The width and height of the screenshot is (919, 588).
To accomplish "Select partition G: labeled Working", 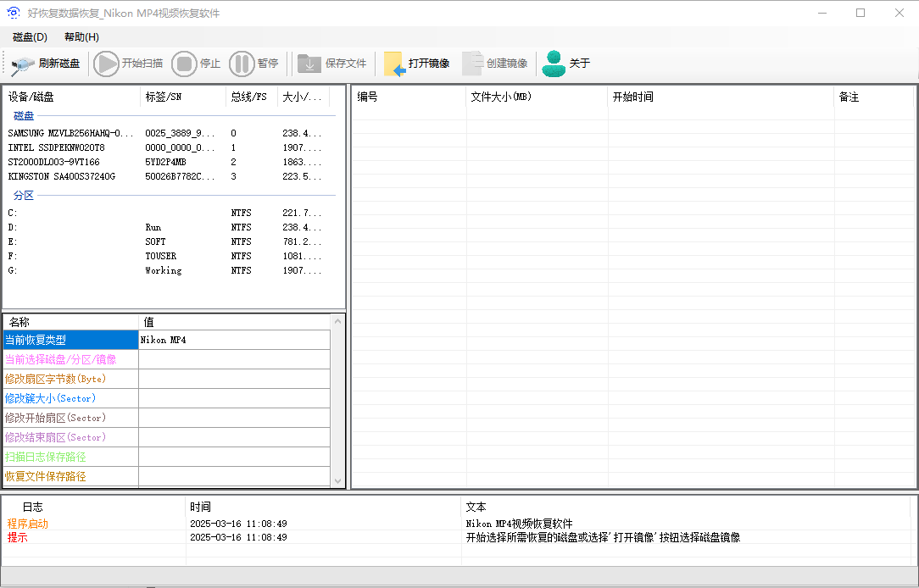I will point(170,270).
